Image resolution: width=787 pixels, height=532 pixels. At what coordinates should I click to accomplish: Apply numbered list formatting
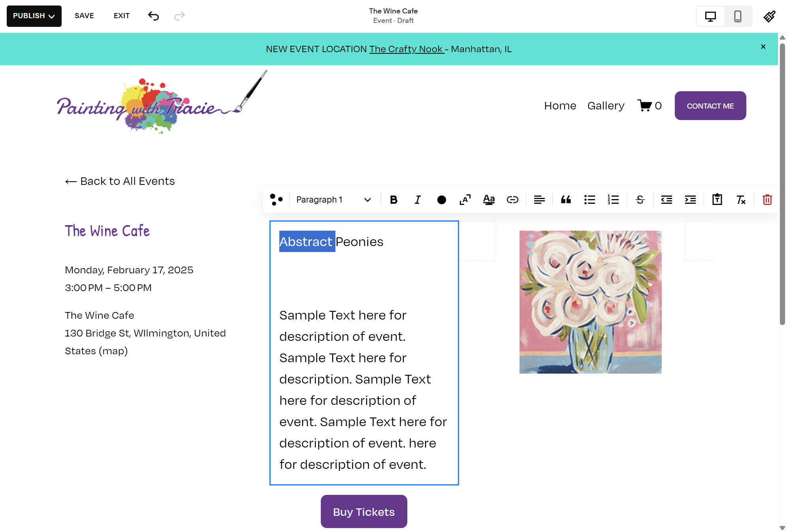click(x=613, y=200)
